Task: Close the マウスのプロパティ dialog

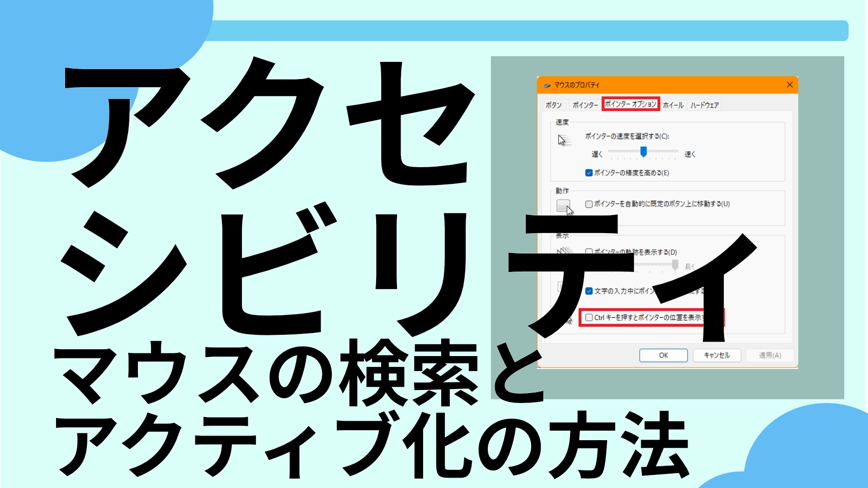Action: 789,84
